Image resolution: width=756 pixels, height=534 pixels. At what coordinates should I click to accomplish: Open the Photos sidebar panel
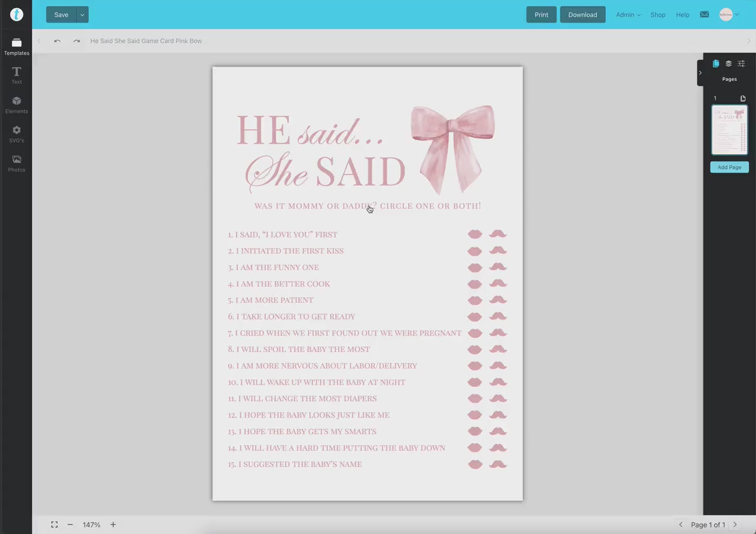pyautogui.click(x=17, y=164)
